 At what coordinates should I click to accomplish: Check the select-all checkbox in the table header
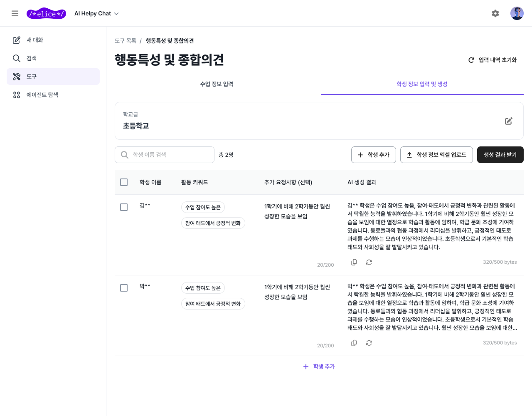123,182
